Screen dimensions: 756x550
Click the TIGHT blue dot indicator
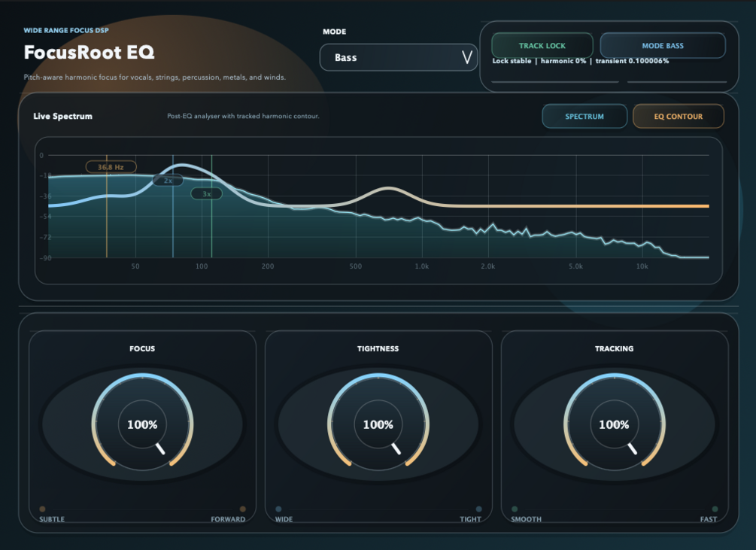point(478,509)
